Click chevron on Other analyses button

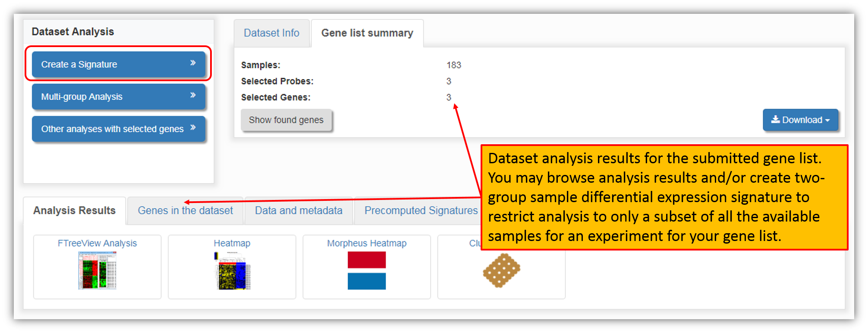point(193,127)
